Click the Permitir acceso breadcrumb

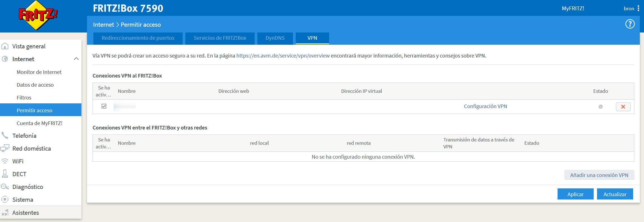pyautogui.click(x=141, y=24)
